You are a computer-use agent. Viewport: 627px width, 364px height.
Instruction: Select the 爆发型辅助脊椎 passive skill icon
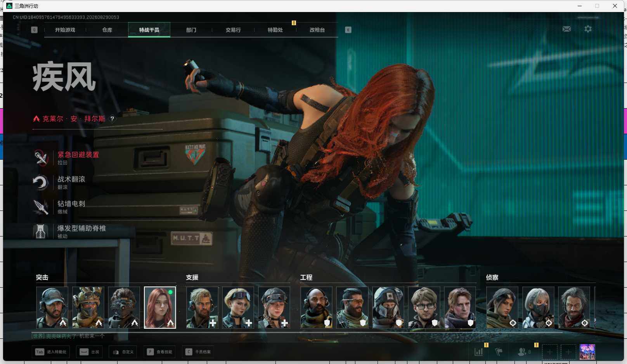coord(41,231)
